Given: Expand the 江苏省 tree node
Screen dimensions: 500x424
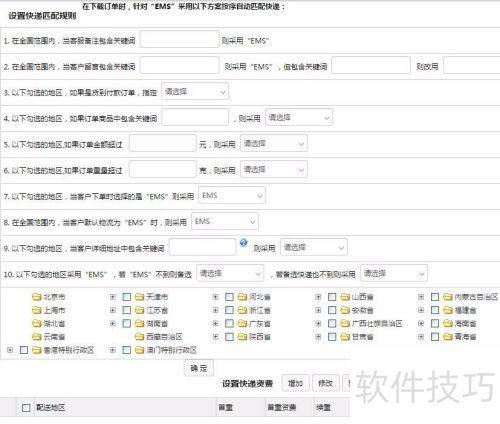Looking at the screenshot, I should click(x=113, y=310).
